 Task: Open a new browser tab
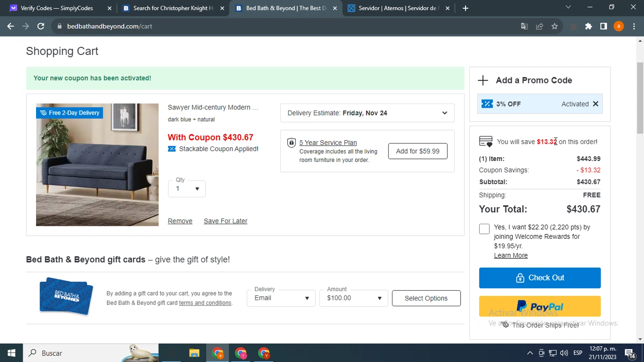point(465,8)
